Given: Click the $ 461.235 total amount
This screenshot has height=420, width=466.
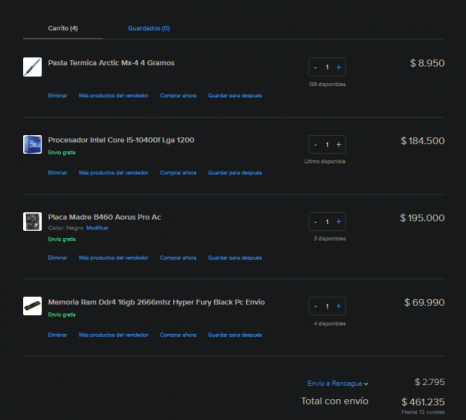Looking at the screenshot, I should click(x=423, y=402).
